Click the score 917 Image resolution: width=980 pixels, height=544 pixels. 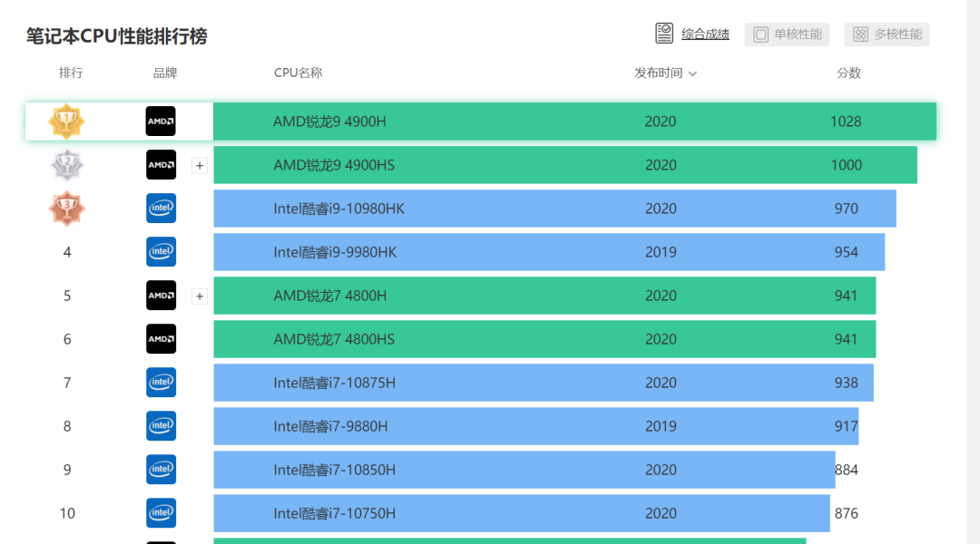tap(847, 426)
